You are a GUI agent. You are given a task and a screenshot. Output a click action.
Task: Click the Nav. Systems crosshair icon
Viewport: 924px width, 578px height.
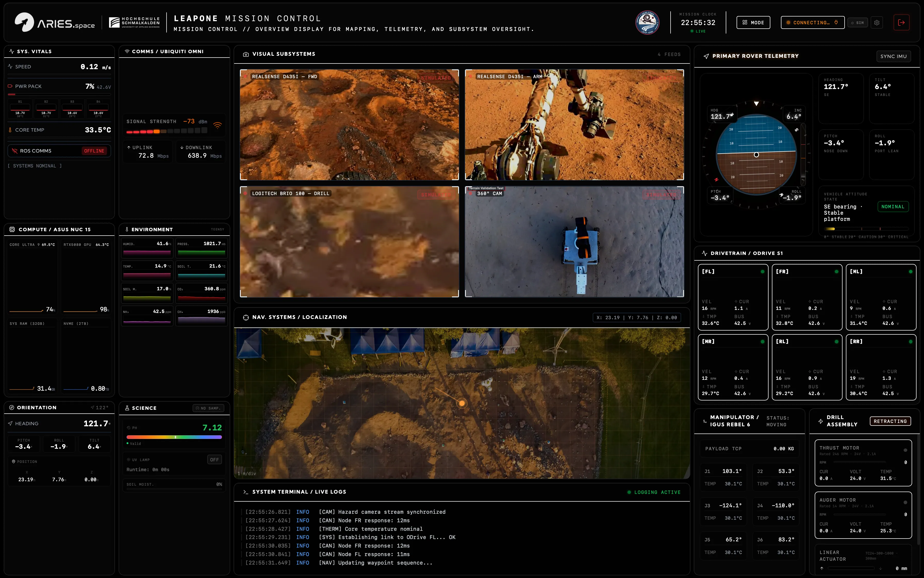[246, 317]
